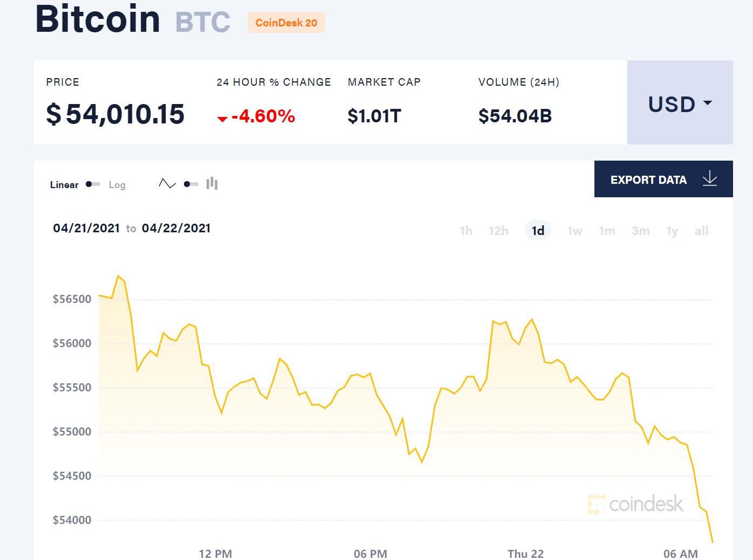Select the 3m time range

640,231
